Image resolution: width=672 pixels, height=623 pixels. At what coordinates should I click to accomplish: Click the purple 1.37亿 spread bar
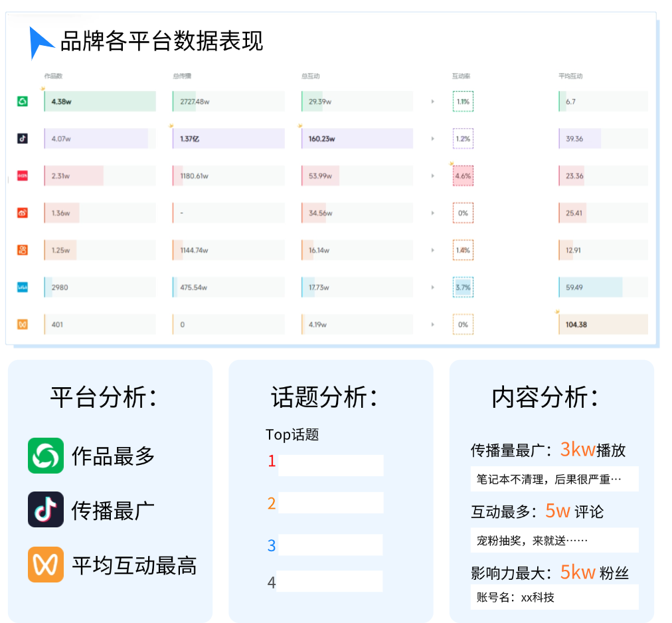pyautogui.click(x=228, y=139)
